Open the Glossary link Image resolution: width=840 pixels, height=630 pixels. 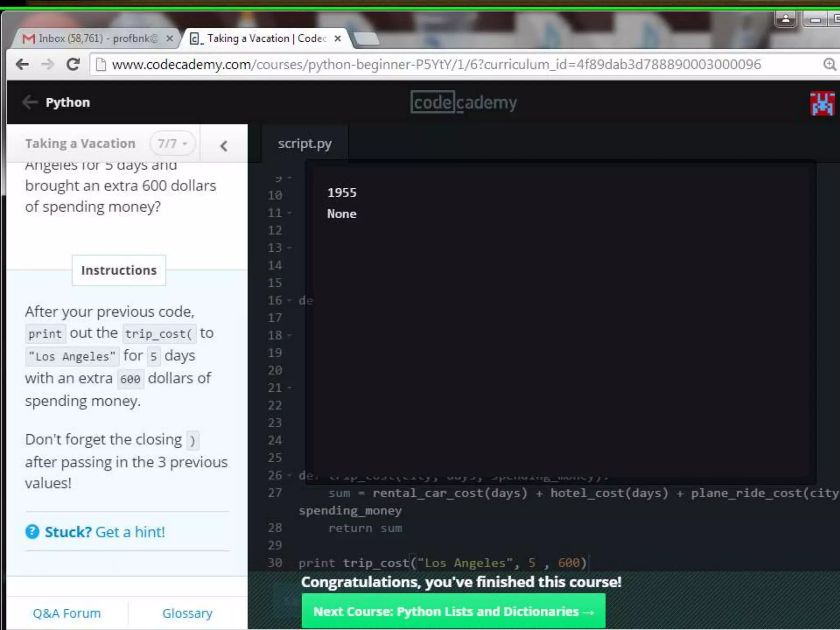point(187,613)
